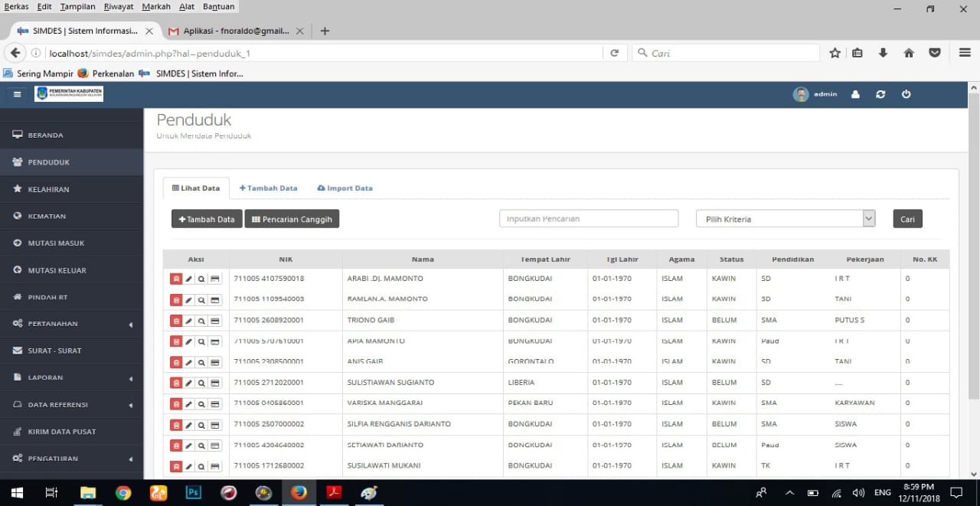Click the NIK column header
Viewport: 980px width, 506px height.
click(x=286, y=260)
